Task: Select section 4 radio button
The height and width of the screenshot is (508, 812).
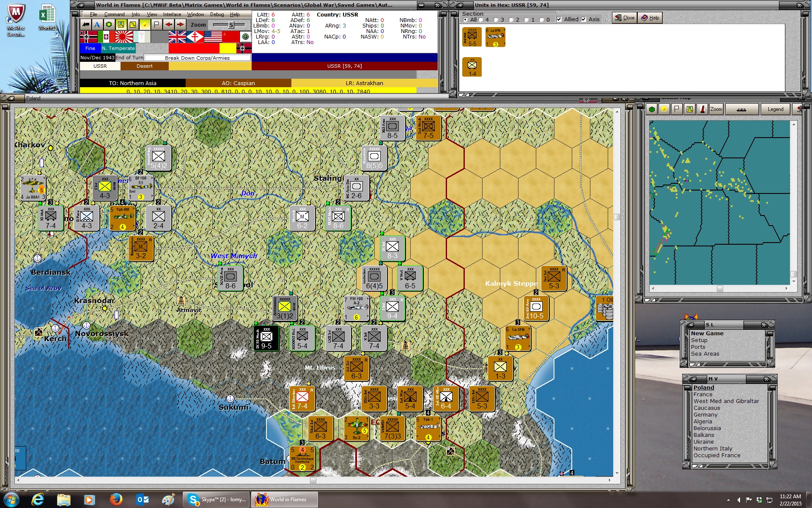Action: (480, 19)
